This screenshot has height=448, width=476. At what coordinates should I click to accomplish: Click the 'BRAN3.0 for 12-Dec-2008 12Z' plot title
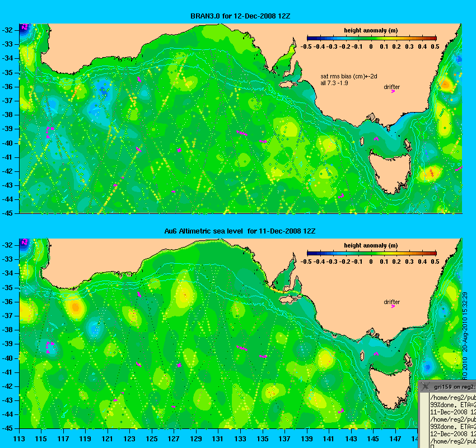240,16
